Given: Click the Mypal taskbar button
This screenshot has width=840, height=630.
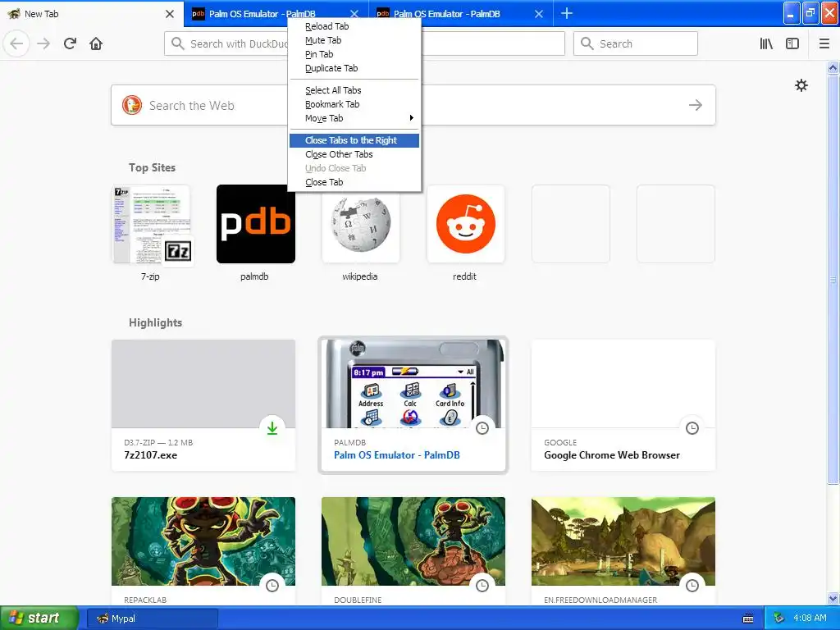Looking at the screenshot, I should [153, 619].
